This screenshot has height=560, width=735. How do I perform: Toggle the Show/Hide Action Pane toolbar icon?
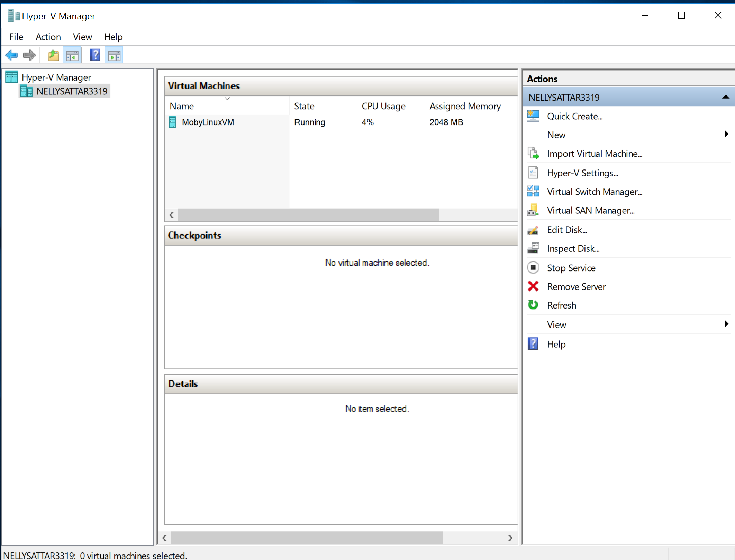point(114,55)
